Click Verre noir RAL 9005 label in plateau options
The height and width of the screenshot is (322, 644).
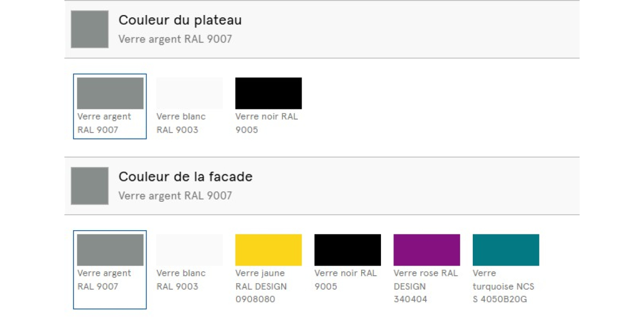[267, 123]
